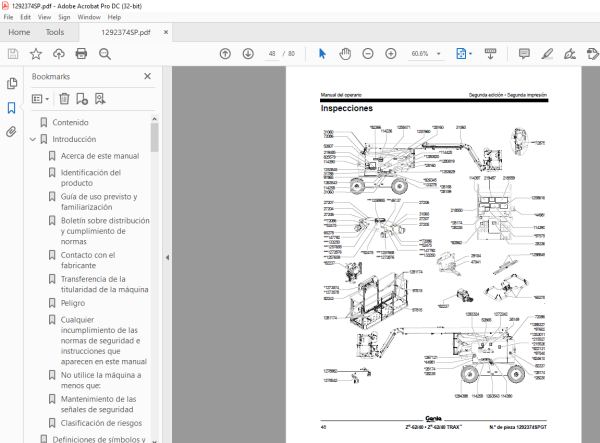Open the Introducción bookmark
Image resolution: width=600 pixels, height=443 pixels.
[x=74, y=139]
